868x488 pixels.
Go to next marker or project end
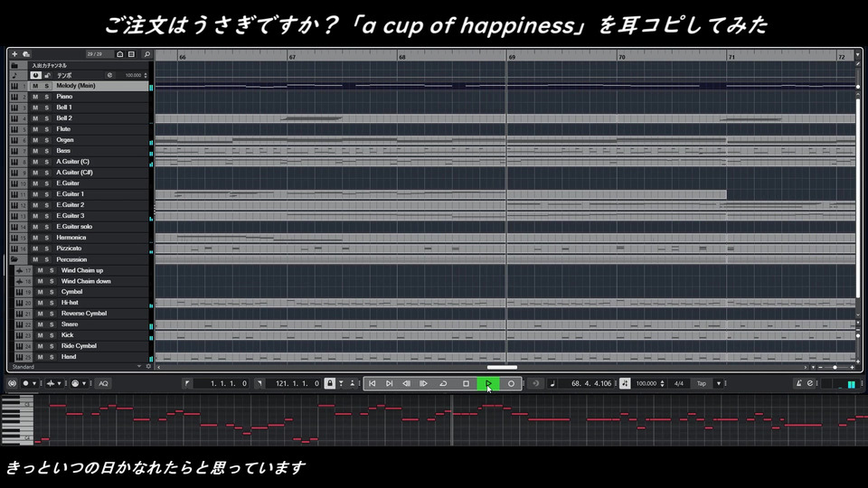(389, 383)
